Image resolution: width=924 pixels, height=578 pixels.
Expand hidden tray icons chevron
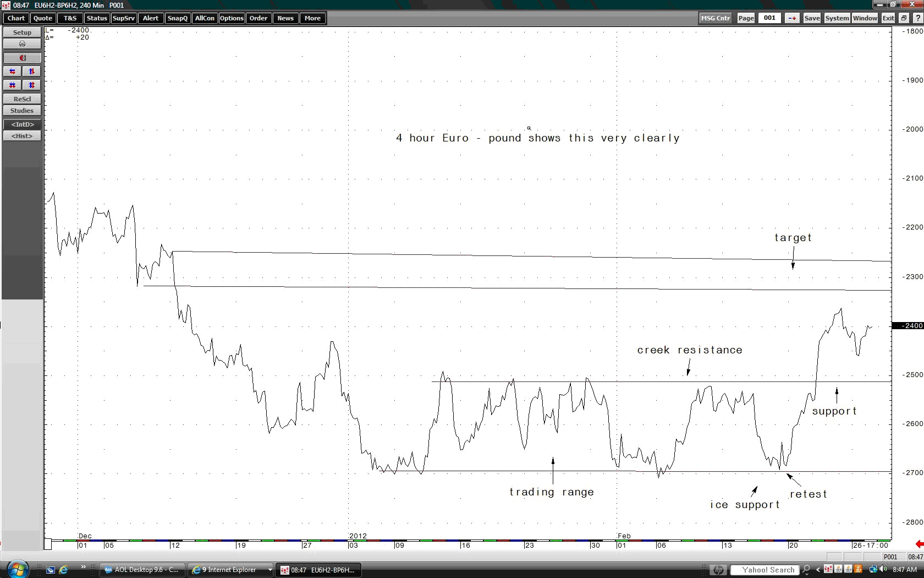click(x=818, y=570)
